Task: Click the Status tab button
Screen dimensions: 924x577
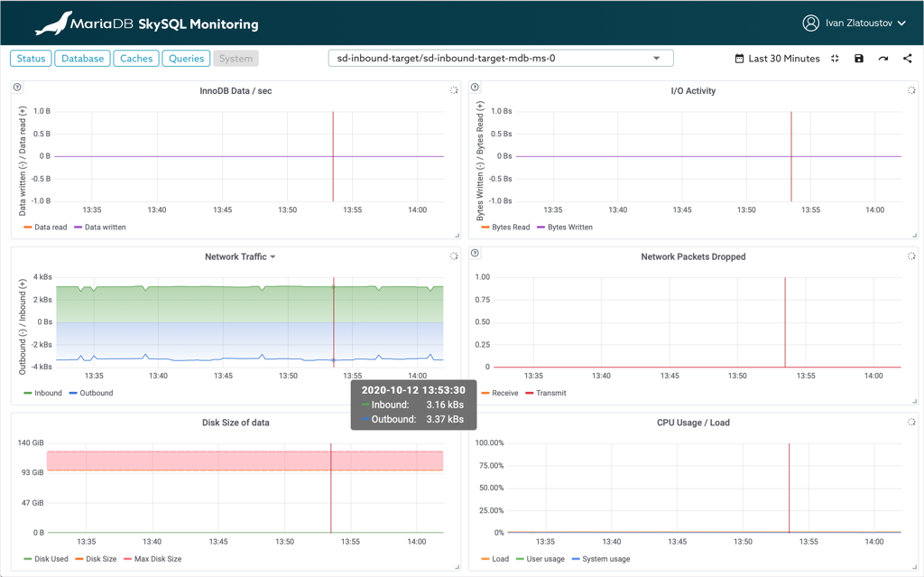Action: click(31, 59)
